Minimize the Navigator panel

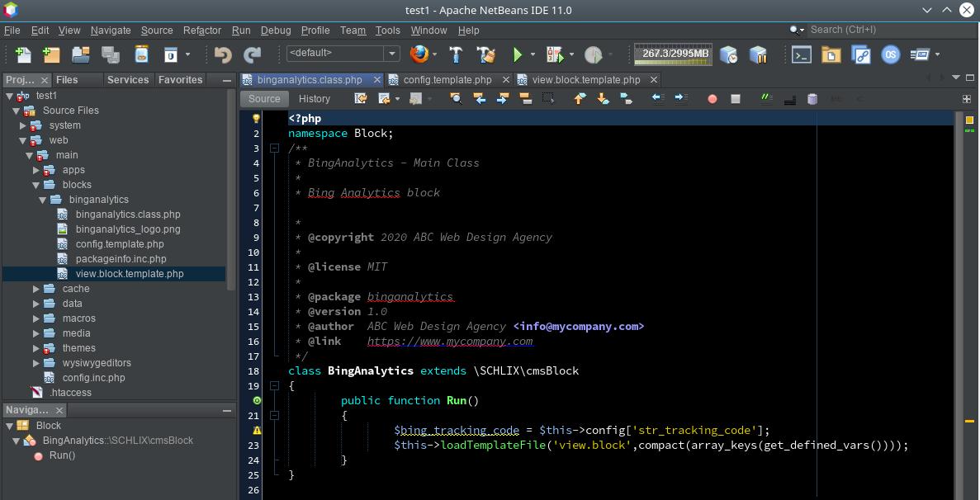coord(227,410)
